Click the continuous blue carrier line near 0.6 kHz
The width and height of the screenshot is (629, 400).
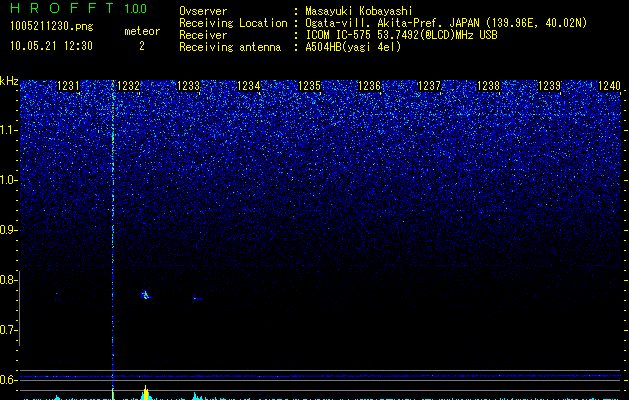[x=321, y=376]
